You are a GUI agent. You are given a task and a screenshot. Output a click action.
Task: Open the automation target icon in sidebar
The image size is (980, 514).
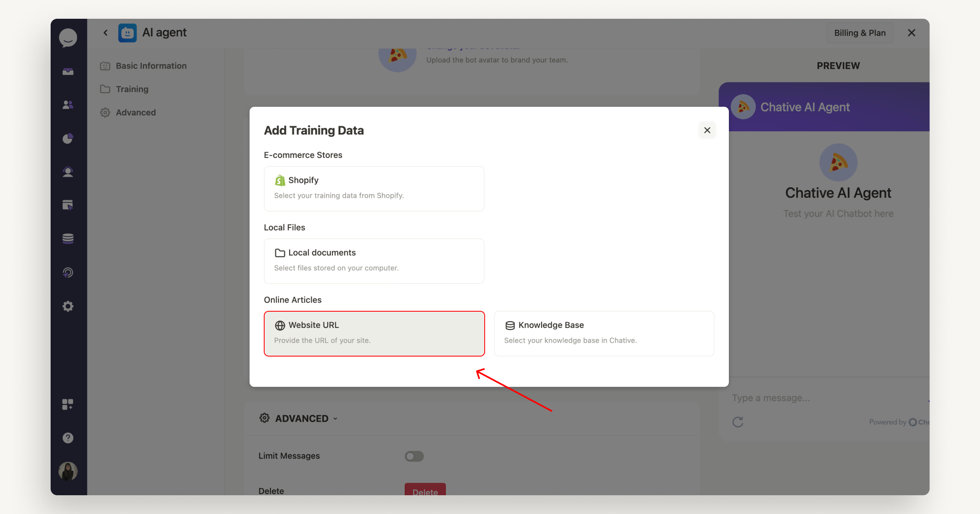tap(68, 273)
